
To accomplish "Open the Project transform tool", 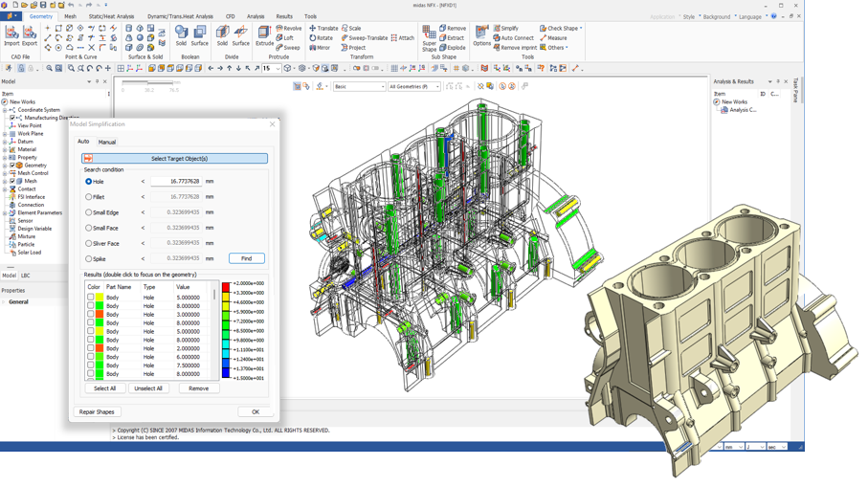I will point(353,48).
